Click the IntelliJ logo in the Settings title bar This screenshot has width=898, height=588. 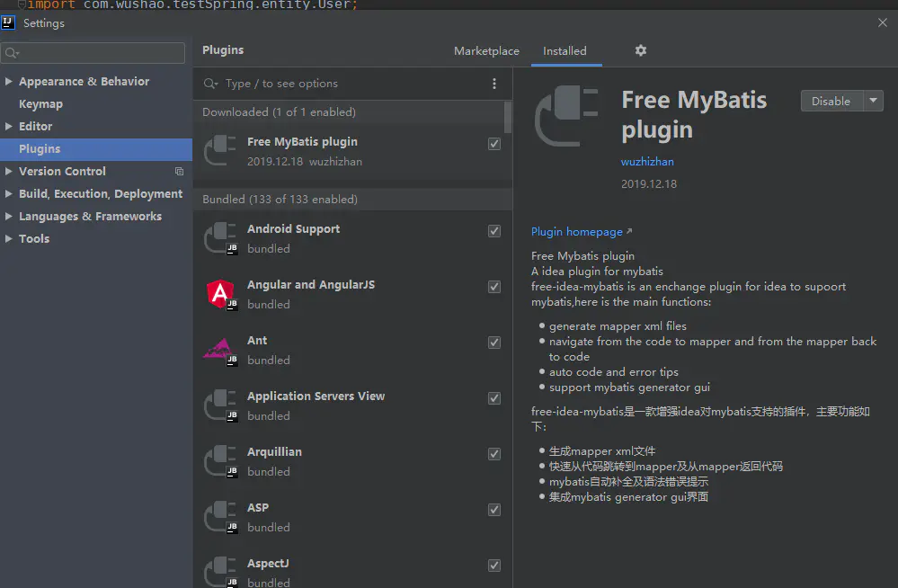coord(8,22)
